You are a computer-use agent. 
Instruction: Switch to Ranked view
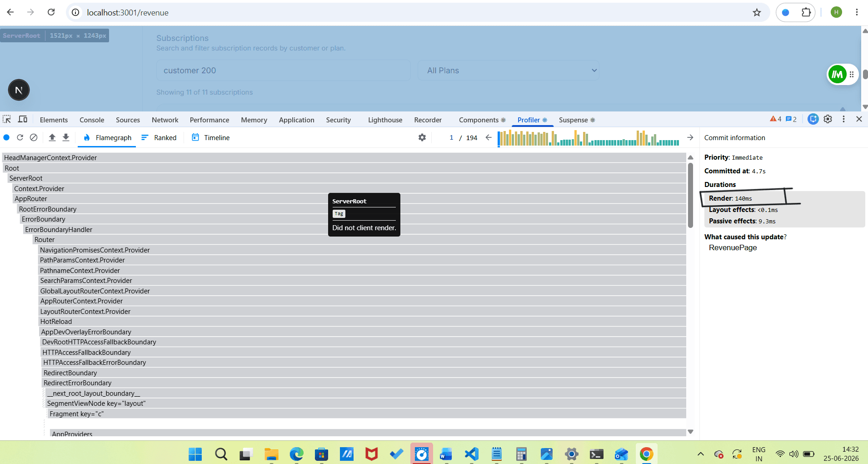pyautogui.click(x=159, y=137)
